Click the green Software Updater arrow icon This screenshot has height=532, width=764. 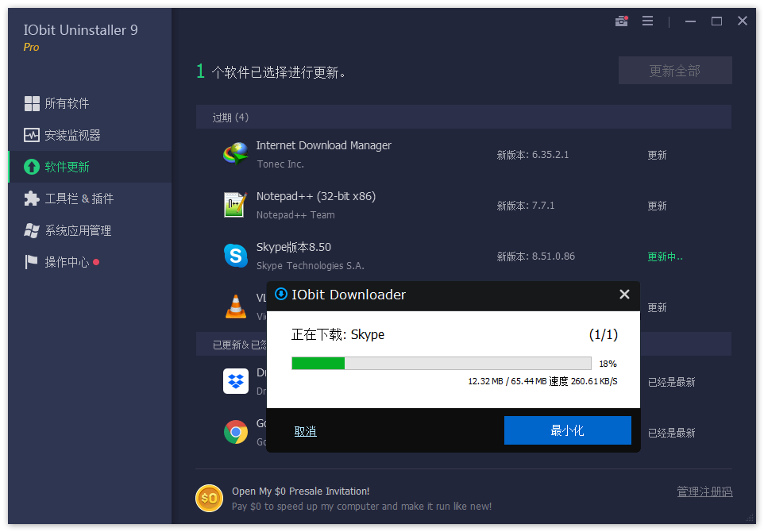tap(32, 167)
